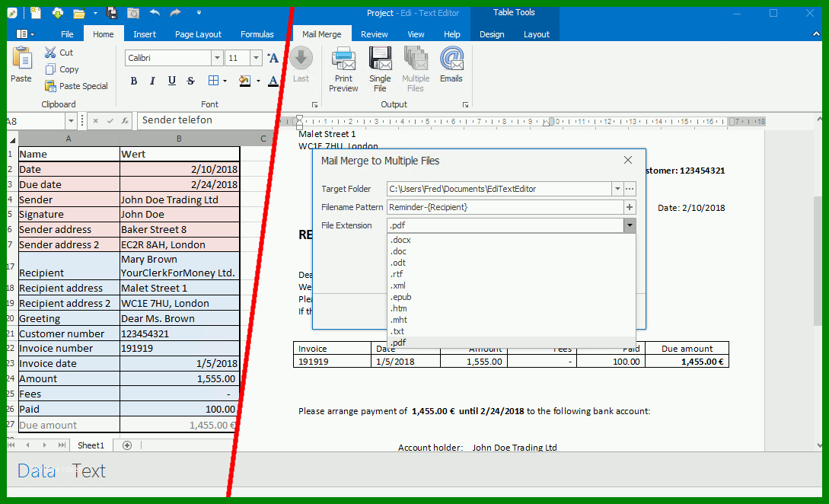This screenshot has width=829, height=504.
Task: Open the layout view switcher dropdown
Action: (25, 33)
